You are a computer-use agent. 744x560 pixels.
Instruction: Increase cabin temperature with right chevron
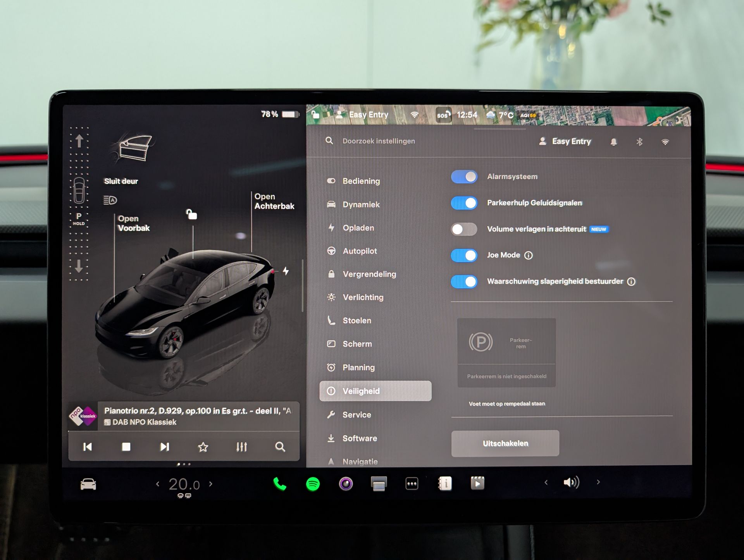click(x=211, y=484)
